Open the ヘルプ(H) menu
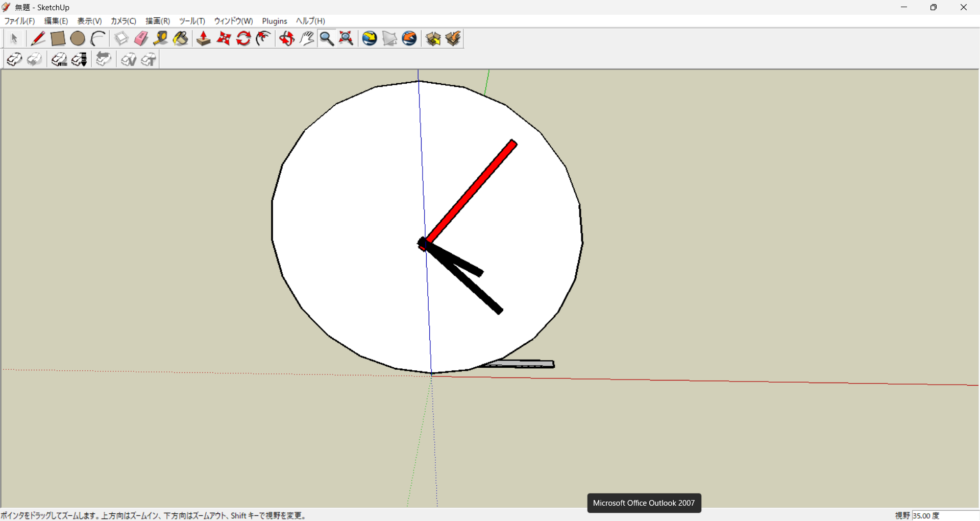The image size is (980, 521). (310, 21)
